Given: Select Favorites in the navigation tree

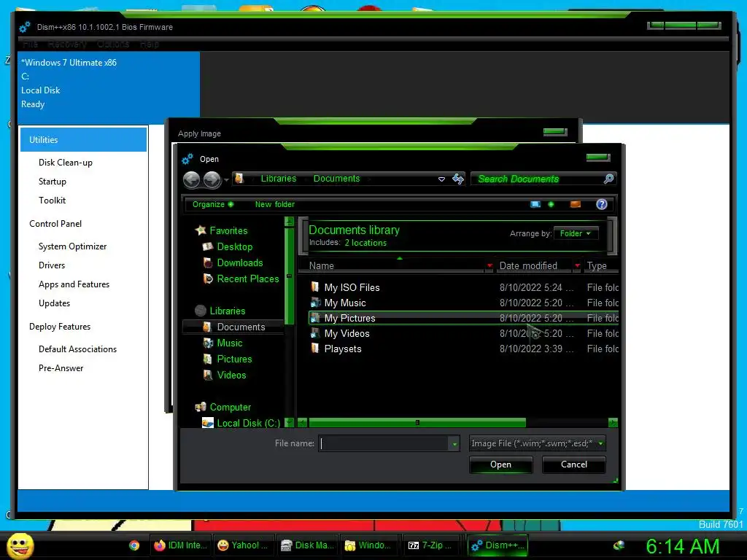Looking at the screenshot, I should [x=228, y=230].
